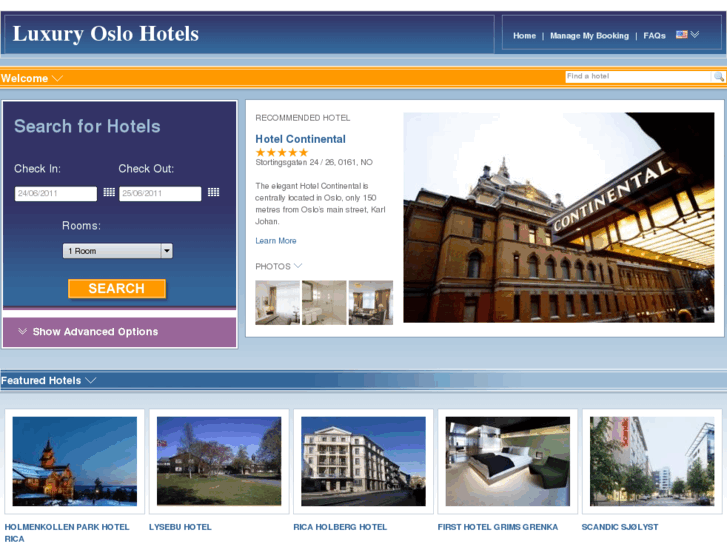The image size is (727, 545).
Task: Open the RICA HOLBERG HOTEL link
Action: point(340,527)
